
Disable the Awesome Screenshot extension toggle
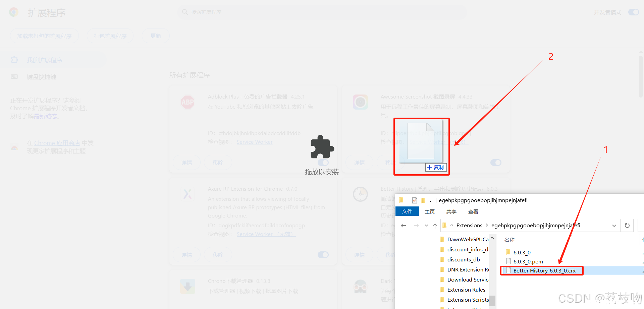(x=495, y=163)
